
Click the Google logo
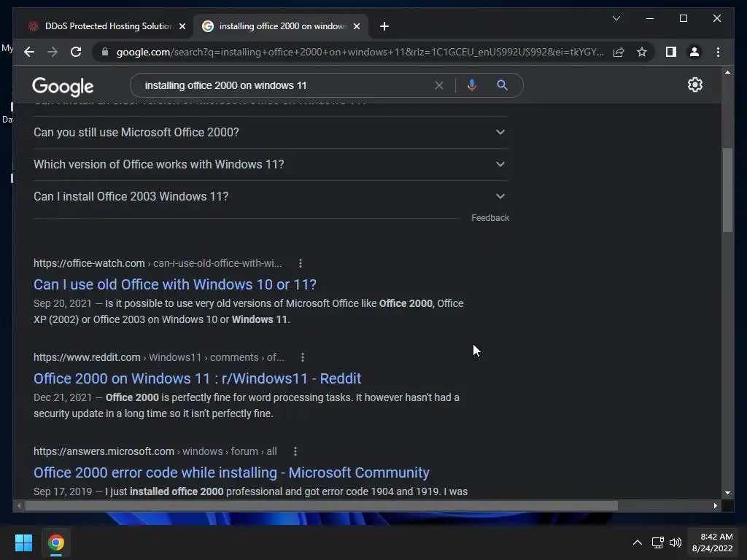click(63, 86)
